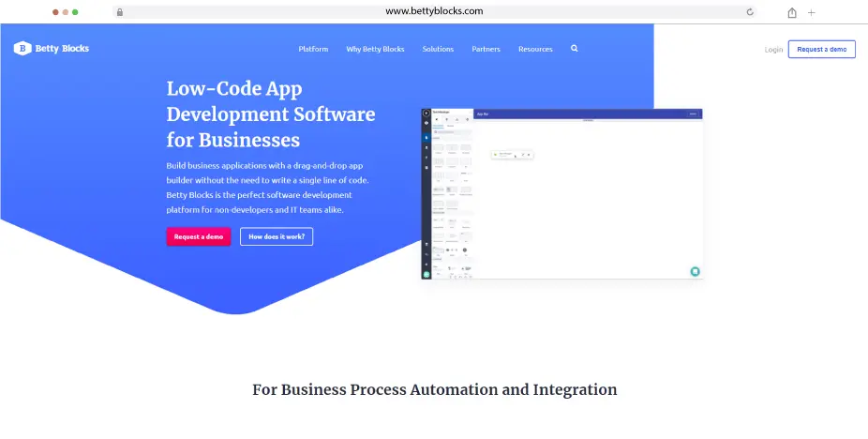Open the Platform menu
868x439 pixels.
[x=313, y=49]
